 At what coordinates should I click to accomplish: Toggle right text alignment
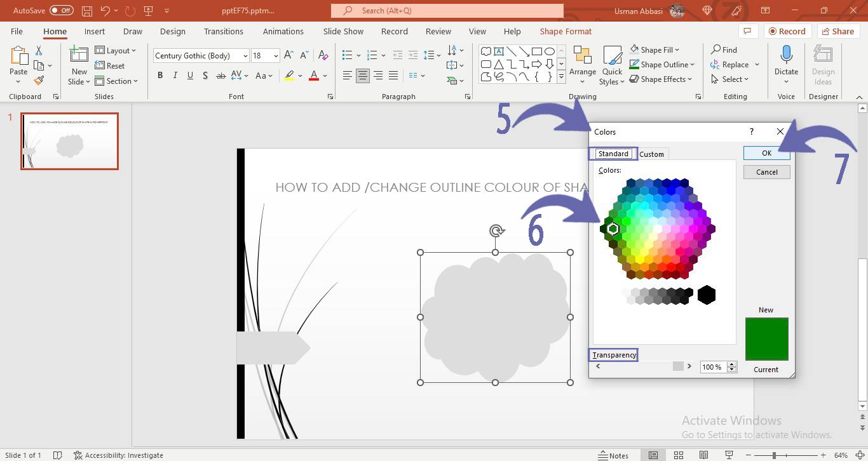click(378, 76)
